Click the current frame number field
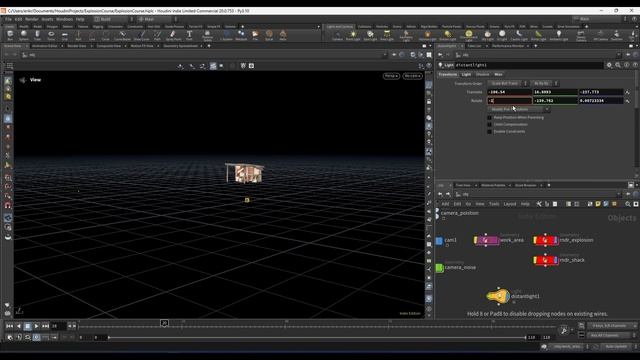This screenshot has height=360, width=640. coord(58,326)
